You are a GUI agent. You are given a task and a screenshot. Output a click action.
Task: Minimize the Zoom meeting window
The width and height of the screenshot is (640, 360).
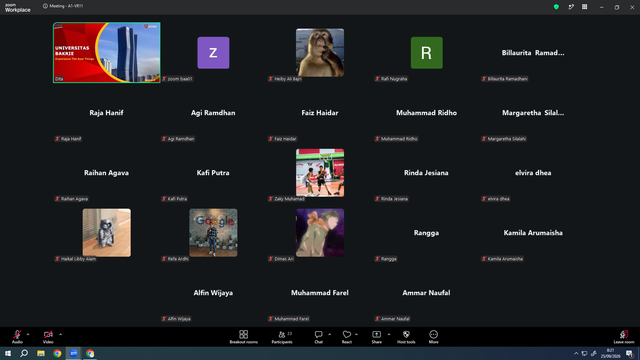click(601, 7)
